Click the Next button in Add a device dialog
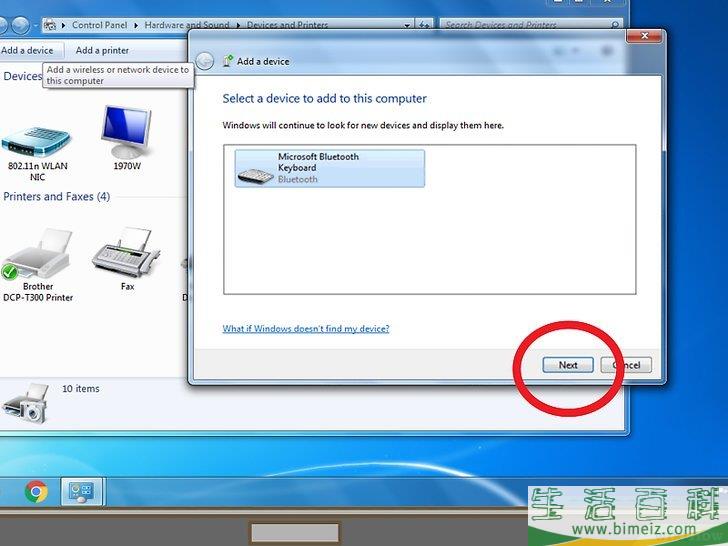The width and height of the screenshot is (728, 546). pos(568,365)
